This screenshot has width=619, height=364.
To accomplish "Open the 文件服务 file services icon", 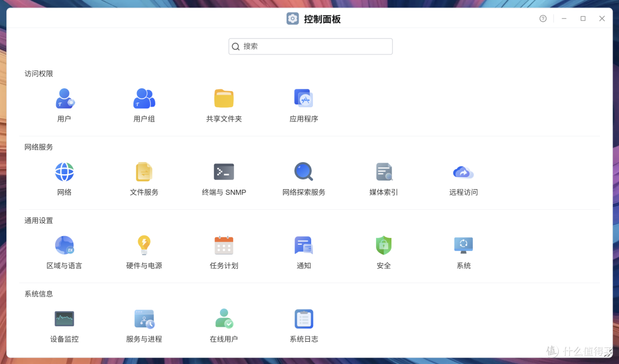I will 144,172.
